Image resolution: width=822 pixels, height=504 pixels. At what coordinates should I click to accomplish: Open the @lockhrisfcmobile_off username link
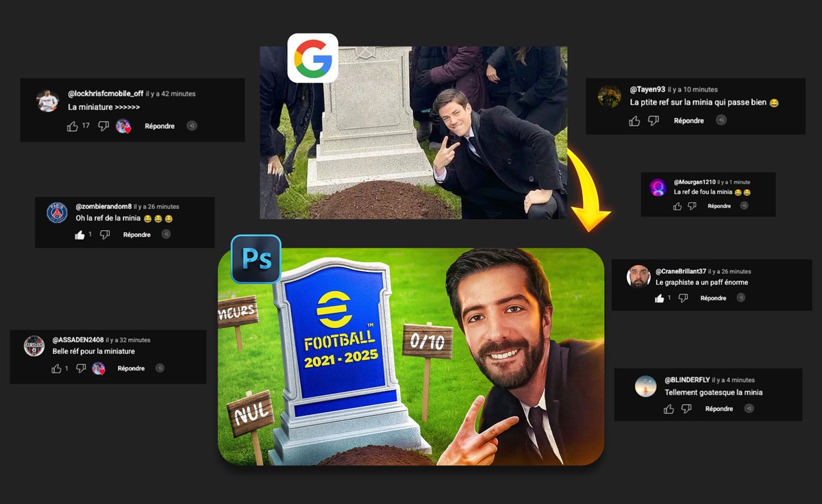click(105, 93)
